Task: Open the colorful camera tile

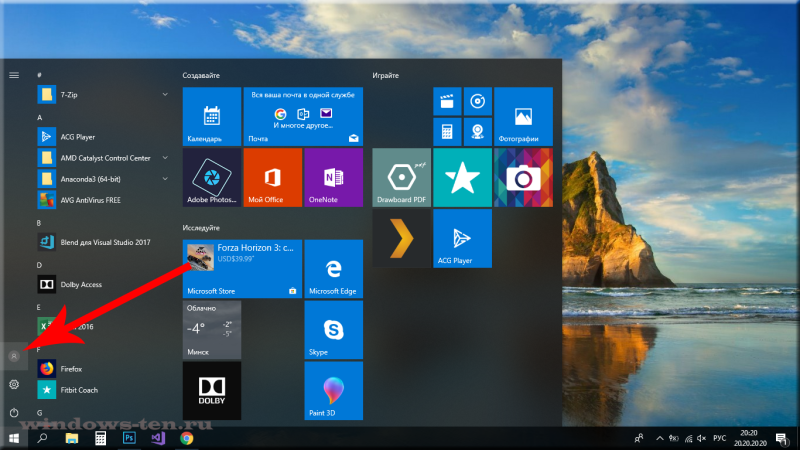Action: 523,178
